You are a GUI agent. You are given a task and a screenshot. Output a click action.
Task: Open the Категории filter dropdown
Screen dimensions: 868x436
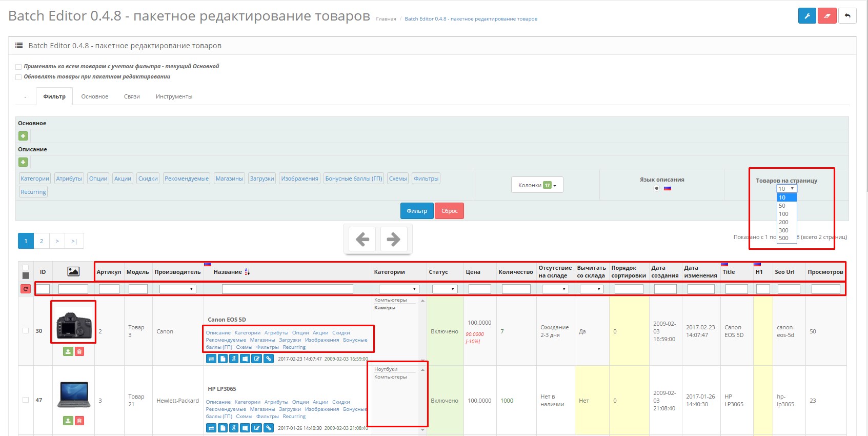[x=399, y=289]
